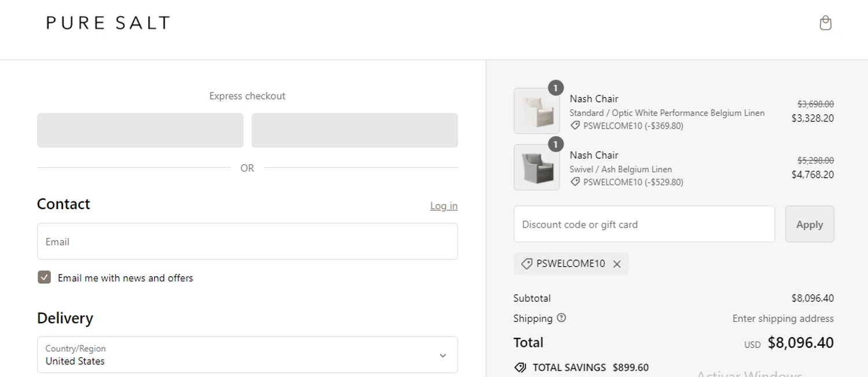This screenshot has width=868, height=377.
Task: Click the shipping help question mark icon
Action: tap(561, 318)
